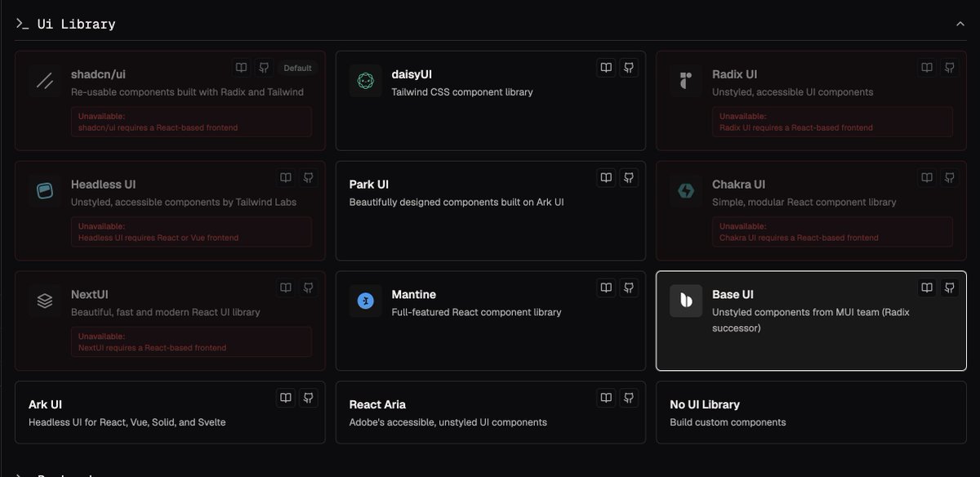Click 'Headless UI requires React or Vue frontend' message
Viewport: 980px width, 477px height.
click(158, 238)
